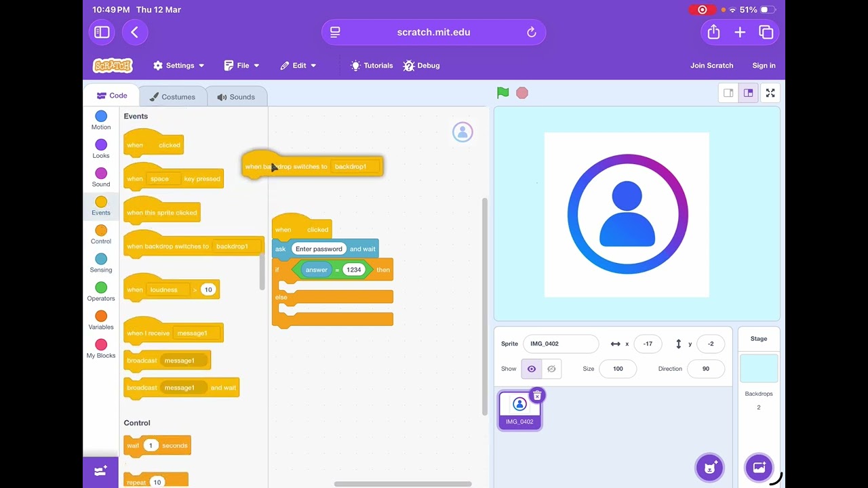
Task: Switch to large stage layout
Action: [748, 93]
